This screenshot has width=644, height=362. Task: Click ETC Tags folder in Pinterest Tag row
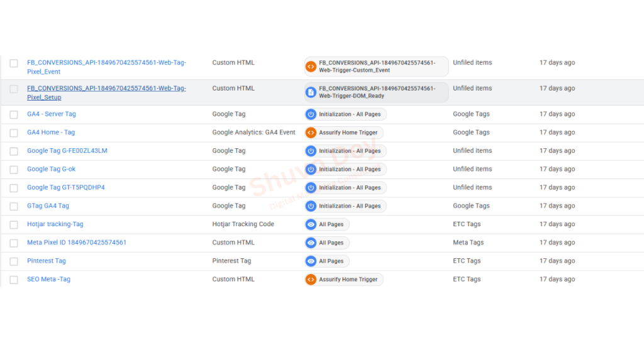[x=467, y=261]
